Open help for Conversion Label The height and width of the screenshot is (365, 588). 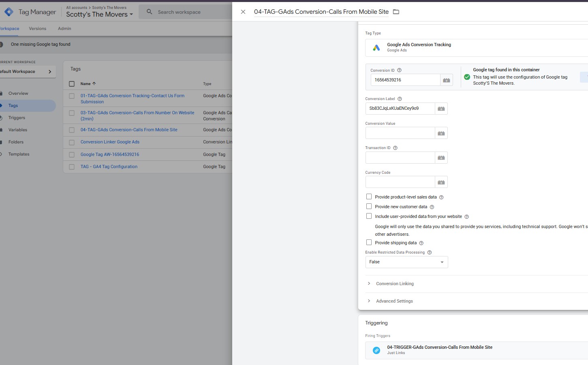coord(400,99)
